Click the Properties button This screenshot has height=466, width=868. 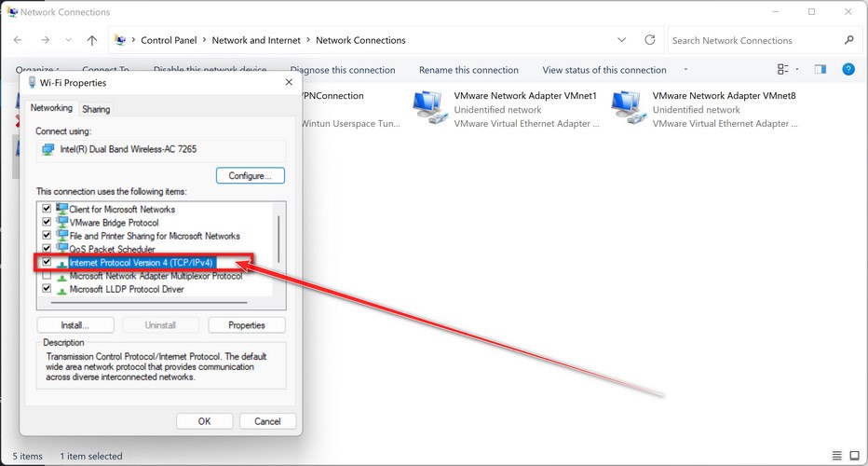click(x=247, y=325)
